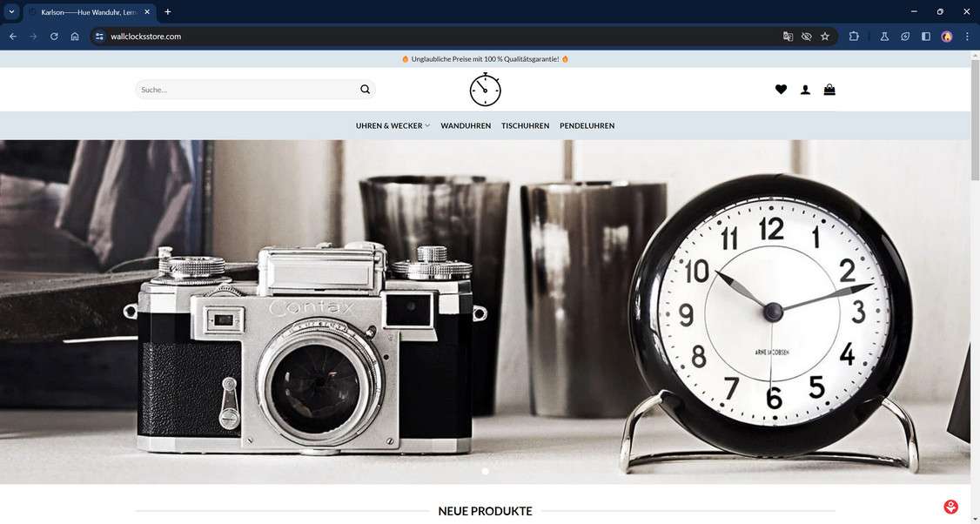Screen dimensions: 980x524
Task: Toggle the browser side panel
Action: 926,37
